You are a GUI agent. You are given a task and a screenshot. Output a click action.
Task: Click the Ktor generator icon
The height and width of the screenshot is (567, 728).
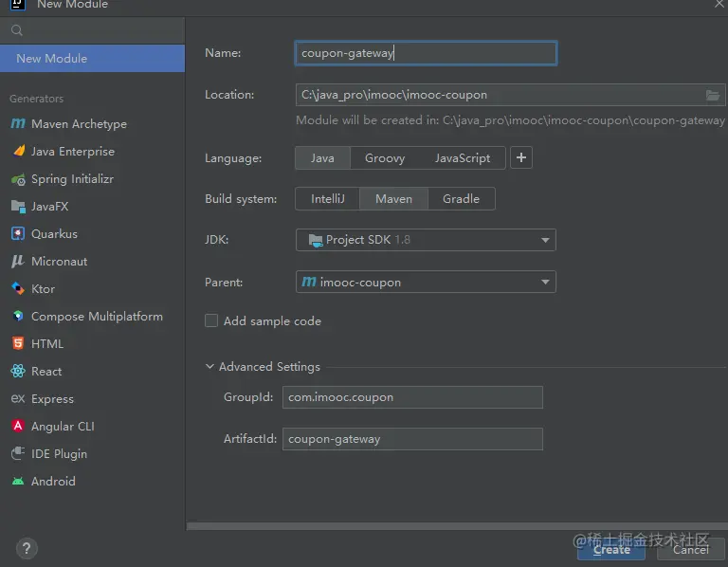18,288
